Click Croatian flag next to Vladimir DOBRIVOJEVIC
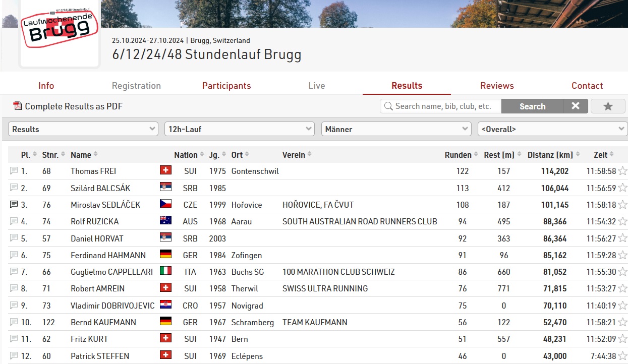Screen dimensions: 628x364 [165, 305]
